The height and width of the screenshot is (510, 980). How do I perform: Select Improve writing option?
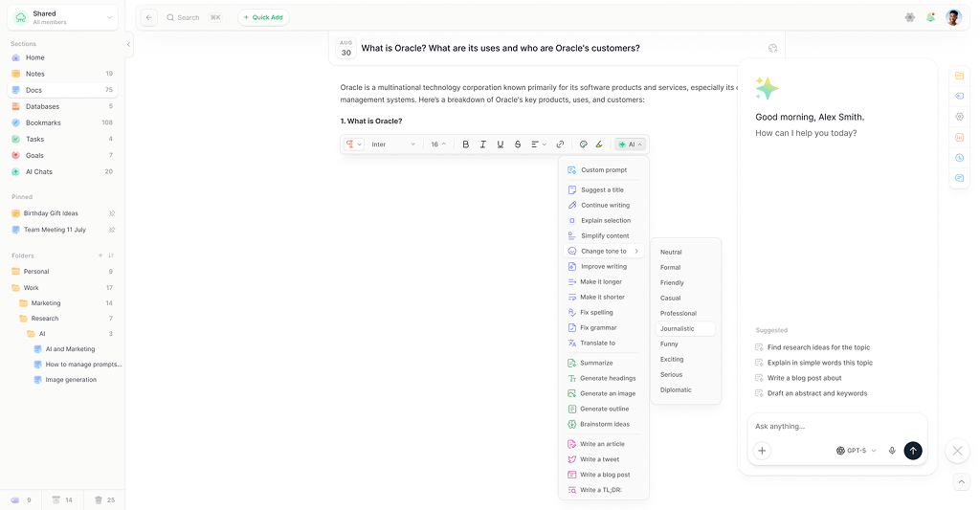(604, 266)
